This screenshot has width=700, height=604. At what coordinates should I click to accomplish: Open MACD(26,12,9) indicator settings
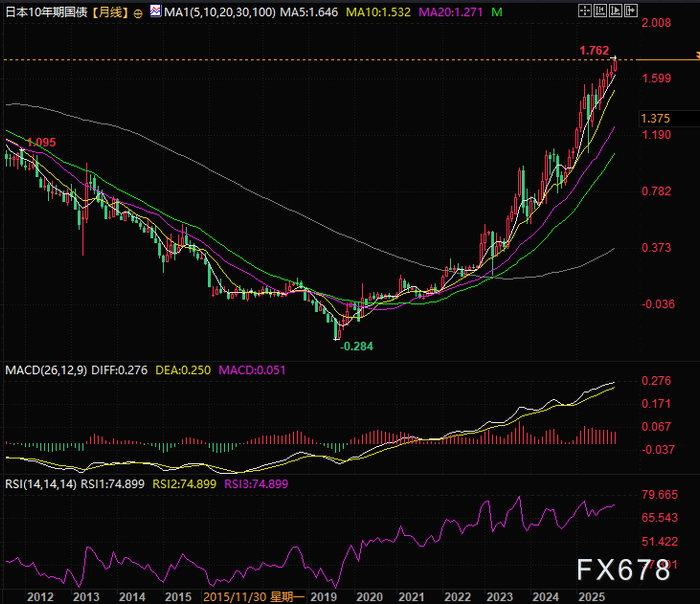tap(46, 370)
